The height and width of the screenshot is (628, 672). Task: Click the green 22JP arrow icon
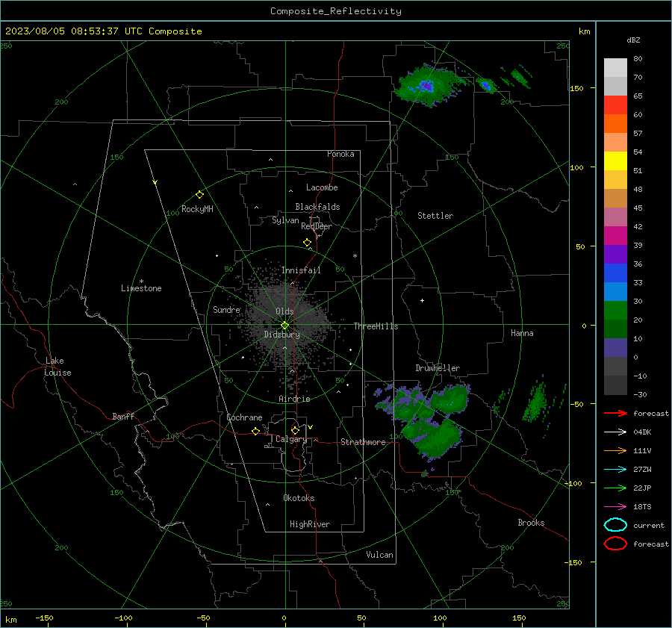click(615, 488)
